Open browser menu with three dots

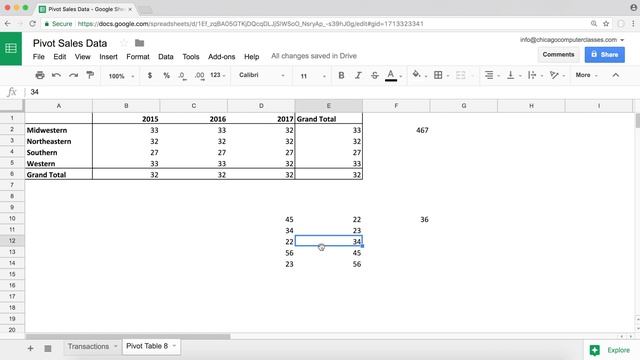(633, 24)
